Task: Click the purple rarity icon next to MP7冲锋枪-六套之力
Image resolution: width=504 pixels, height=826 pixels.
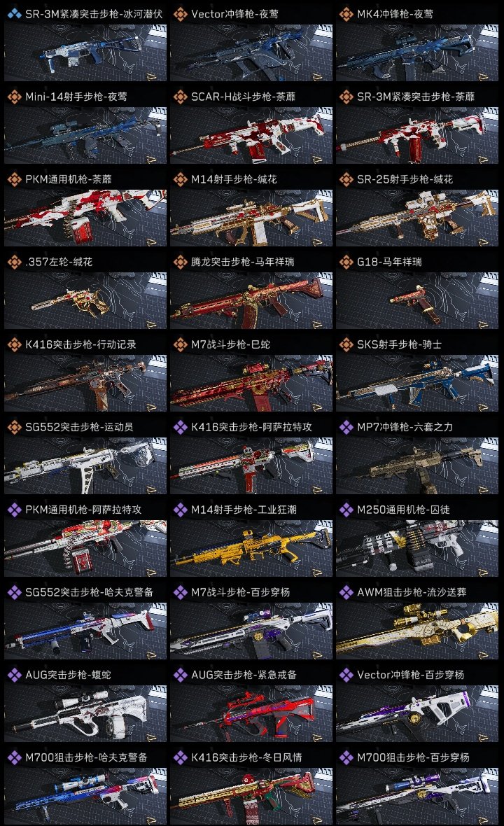Action: [346, 427]
